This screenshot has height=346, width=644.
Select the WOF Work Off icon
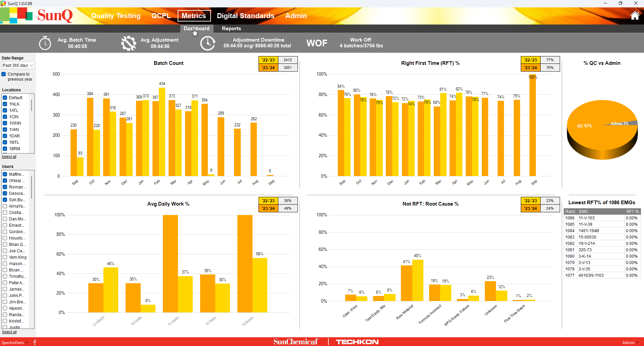(x=316, y=43)
